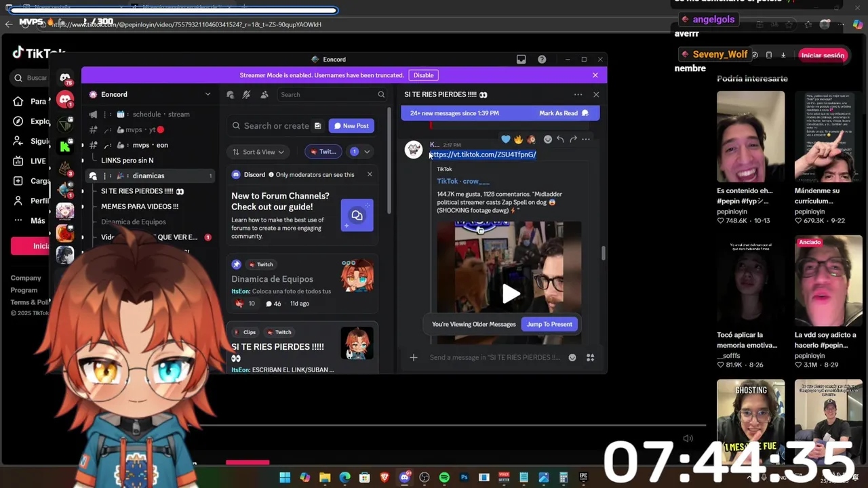Screen dimensions: 868x488
Task: Focus the Send a message field
Action: 495,357
